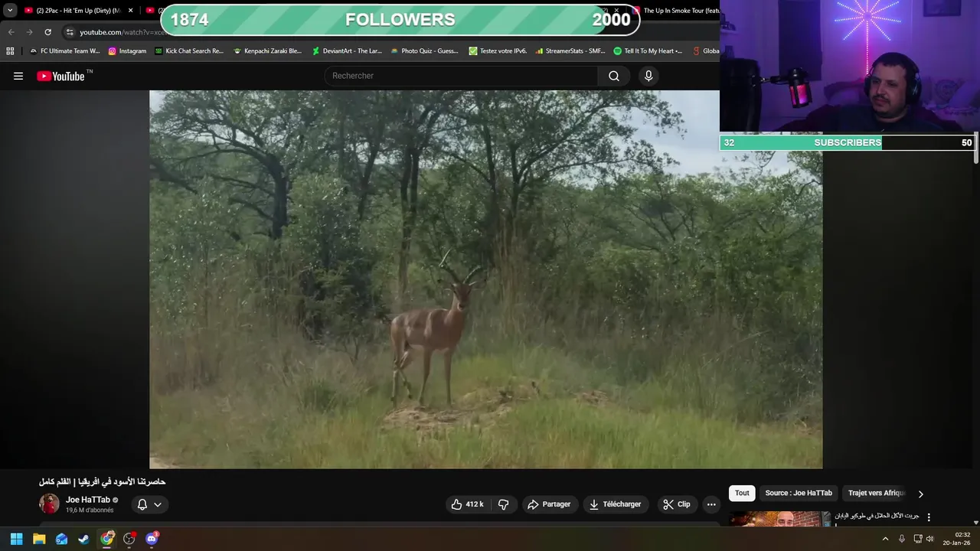This screenshot has height=551, width=980.
Task: Go forward with the browser forward arrow
Action: click(x=29, y=32)
